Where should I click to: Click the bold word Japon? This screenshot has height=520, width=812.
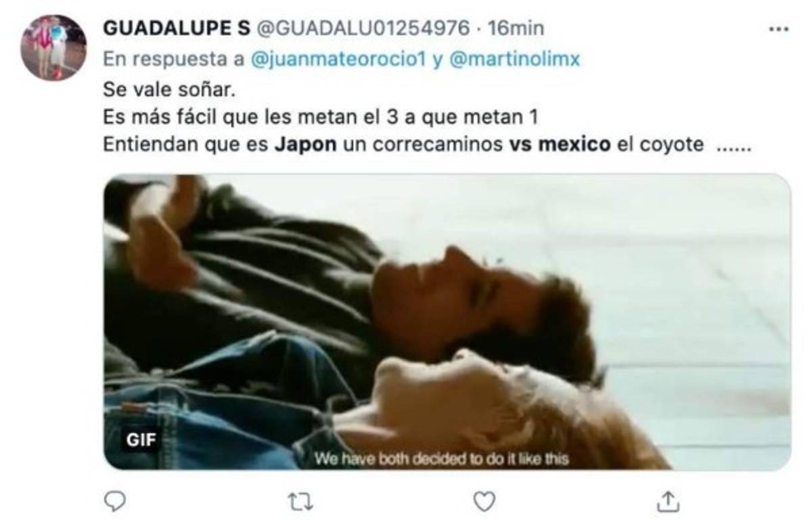click(x=305, y=146)
